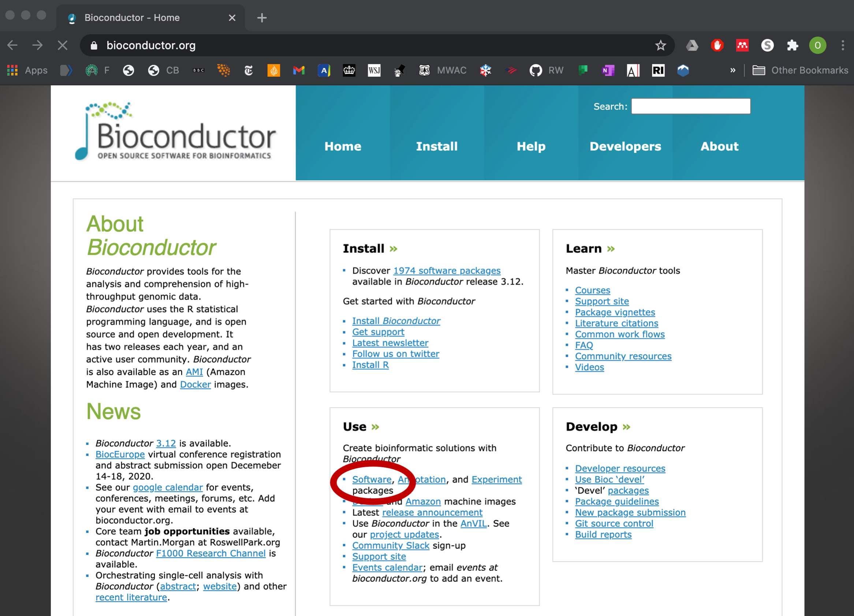854x616 pixels.
Task: Expand the hidden bookmarks overflow chevron
Action: point(732,70)
